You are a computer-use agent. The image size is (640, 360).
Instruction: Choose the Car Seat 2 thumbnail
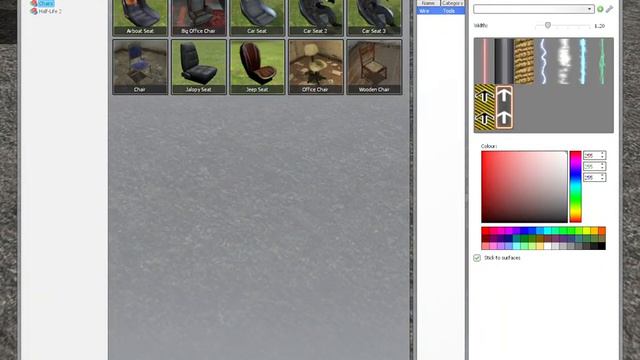coord(316,18)
